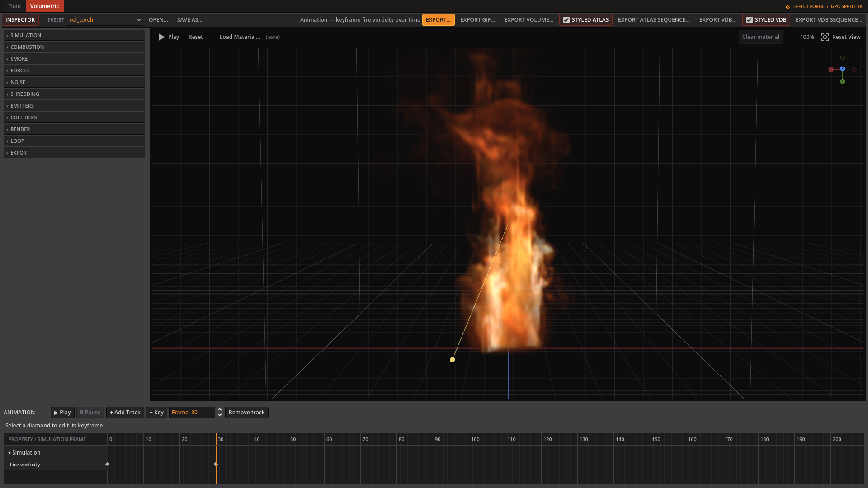Expand the Emitters section
868x488 pixels.
74,106
